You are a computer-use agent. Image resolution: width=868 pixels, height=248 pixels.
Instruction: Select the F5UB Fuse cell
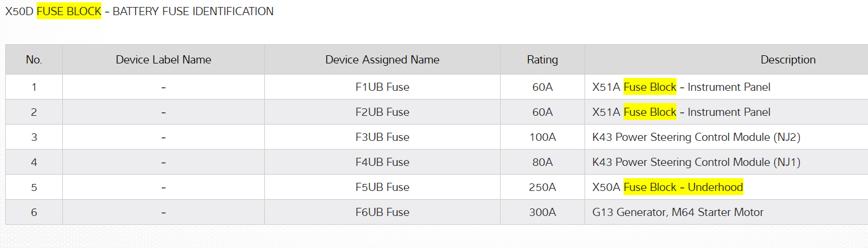point(382,187)
